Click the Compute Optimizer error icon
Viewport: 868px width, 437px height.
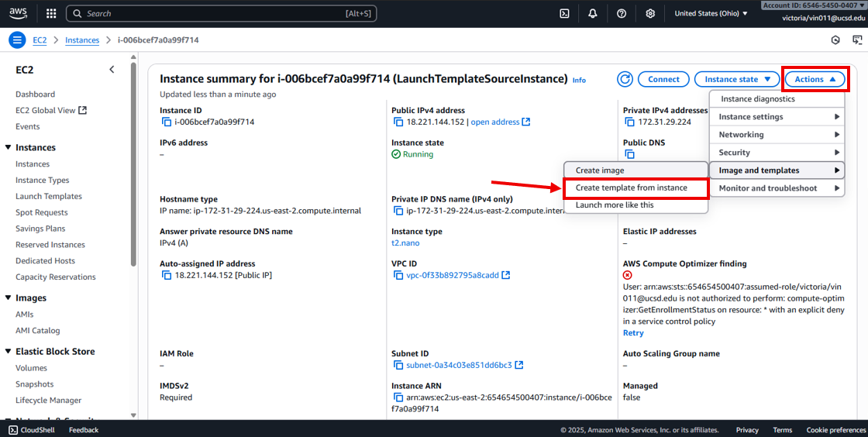(627, 275)
